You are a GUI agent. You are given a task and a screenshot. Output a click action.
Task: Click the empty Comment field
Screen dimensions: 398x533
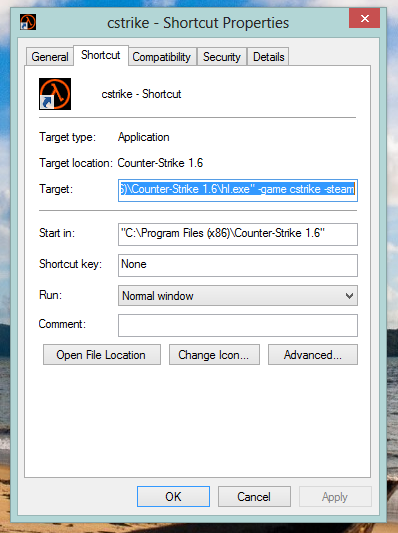(x=238, y=325)
